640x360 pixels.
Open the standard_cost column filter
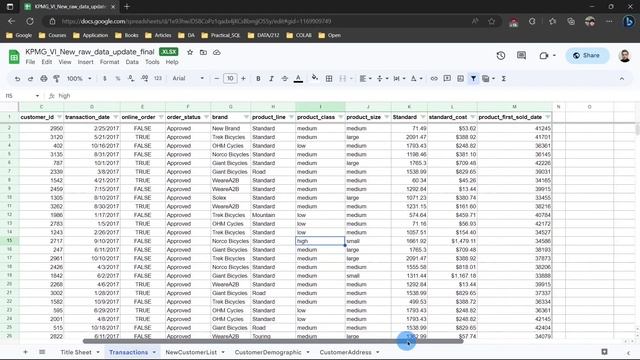pyautogui.click(x=473, y=117)
